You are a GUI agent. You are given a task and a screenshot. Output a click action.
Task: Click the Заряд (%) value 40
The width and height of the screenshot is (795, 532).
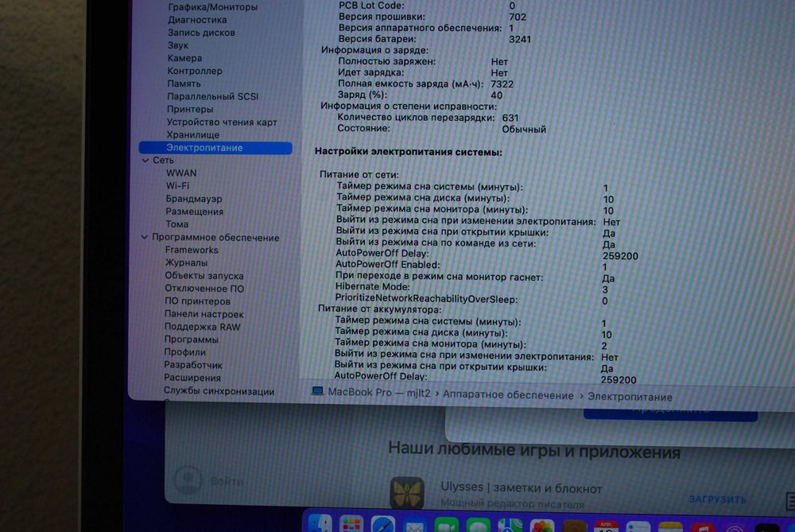pyautogui.click(x=496, y=95)
